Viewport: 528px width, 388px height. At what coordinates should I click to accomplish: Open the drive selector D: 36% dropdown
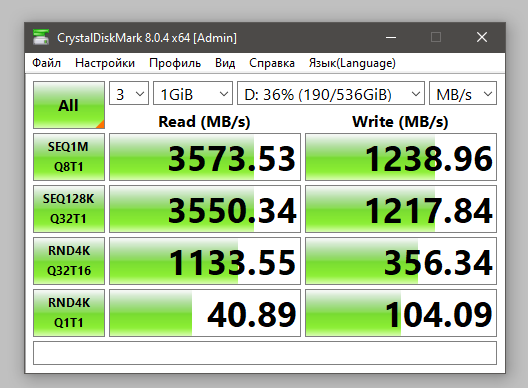pyautogui.click(x=331, y=93)
